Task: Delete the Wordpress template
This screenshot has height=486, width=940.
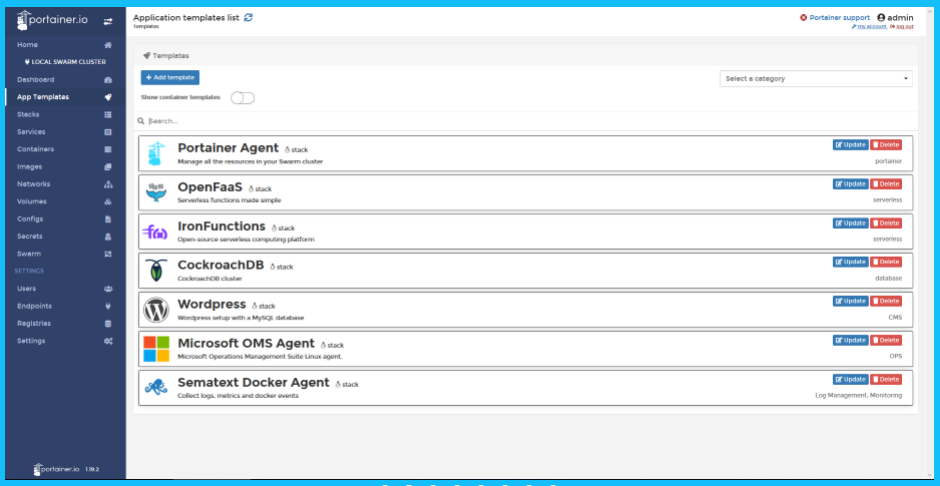Action: [x=885, y=301]
